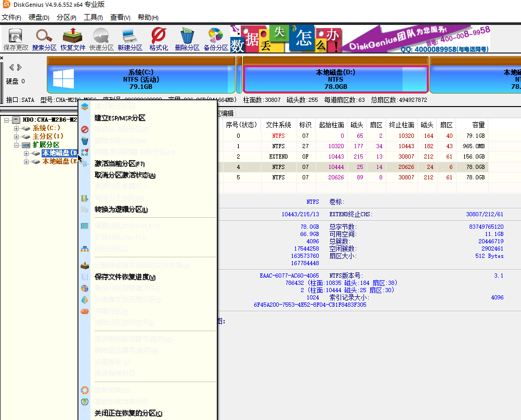Collapse the 扩展分区 tree node
Image resolution: width=521 pixels, height=420 pixels.
[16, 145]
